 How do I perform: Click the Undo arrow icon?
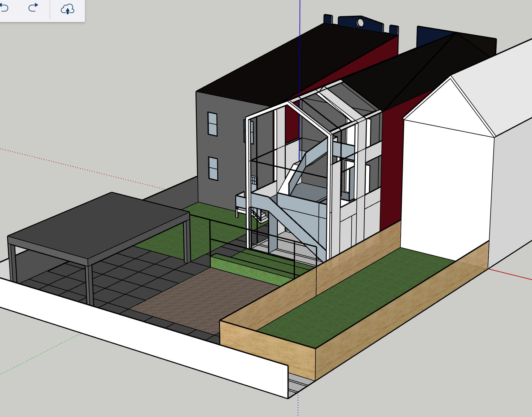tap(4, 8)
